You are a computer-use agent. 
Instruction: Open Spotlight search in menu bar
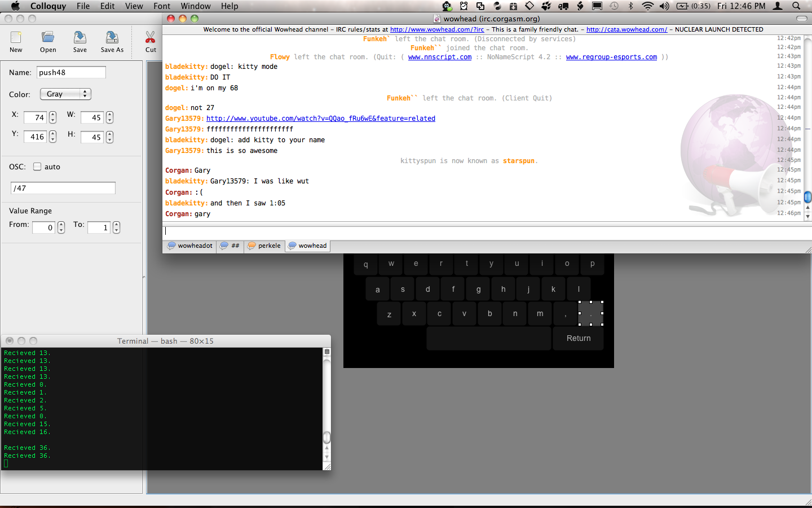pyautogui.click(x=796, y=6)
